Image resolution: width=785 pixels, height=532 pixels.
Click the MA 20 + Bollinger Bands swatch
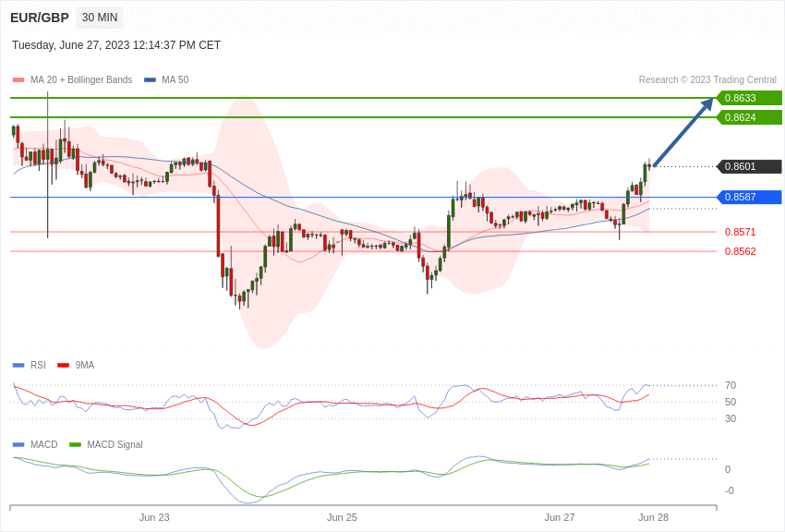pyautogui.click(x=18, y=79)
